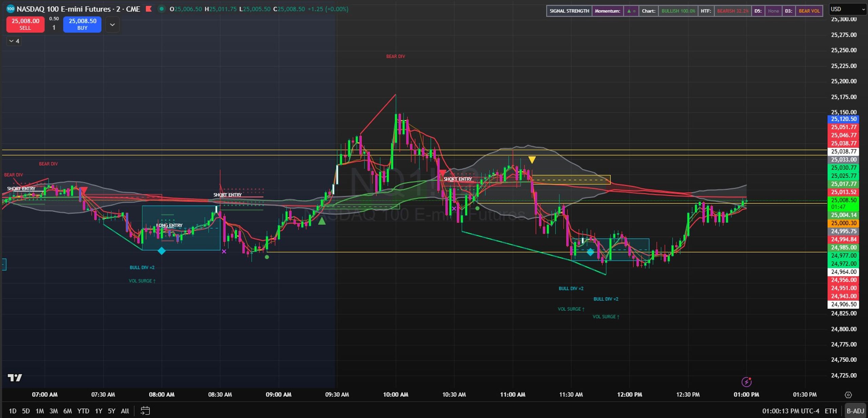Screen dimensions: 868x418
Task: Click the SHORT ENTRY label near 08:30 AM
Action: click(x=227, y=195)
